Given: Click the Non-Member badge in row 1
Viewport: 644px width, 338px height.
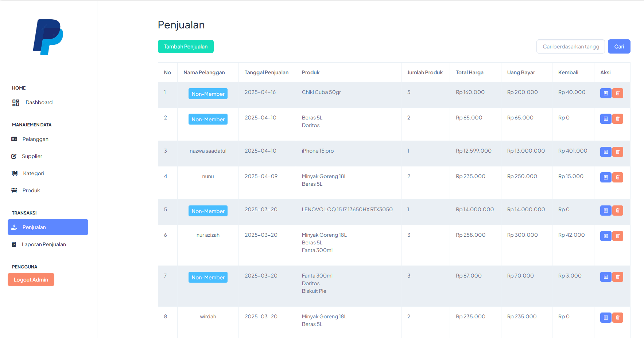Looking at the screenshot, I should pos(208,94).
